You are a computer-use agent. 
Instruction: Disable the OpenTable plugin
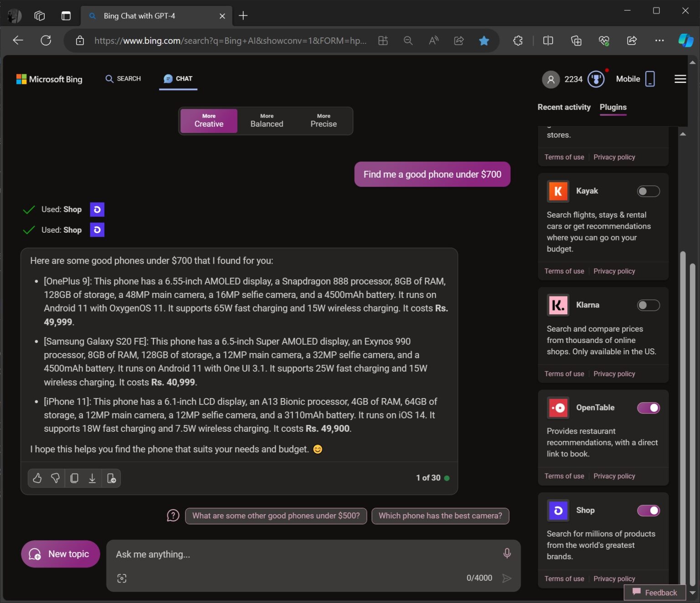coord(648,408)
